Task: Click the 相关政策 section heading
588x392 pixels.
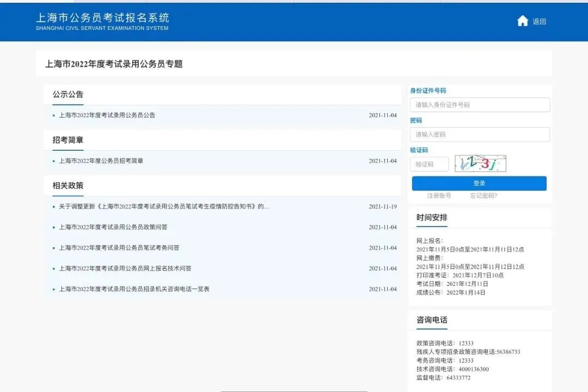Action: (67, 185)
